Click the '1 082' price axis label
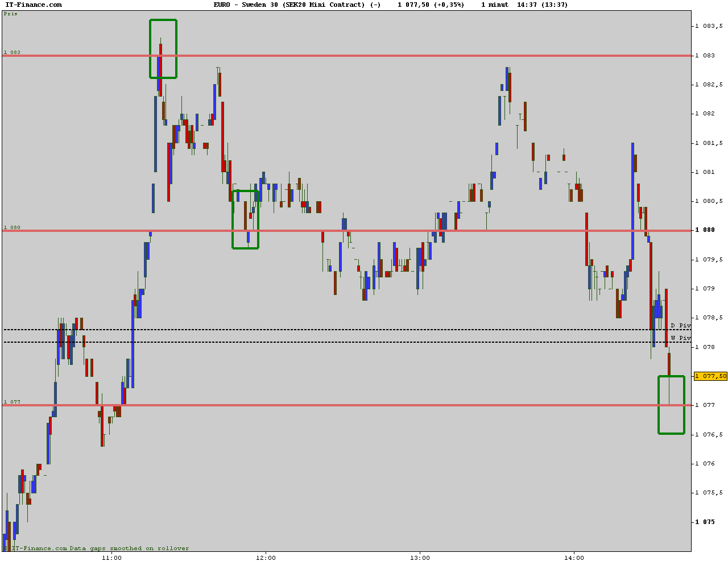 coord(705,114)
